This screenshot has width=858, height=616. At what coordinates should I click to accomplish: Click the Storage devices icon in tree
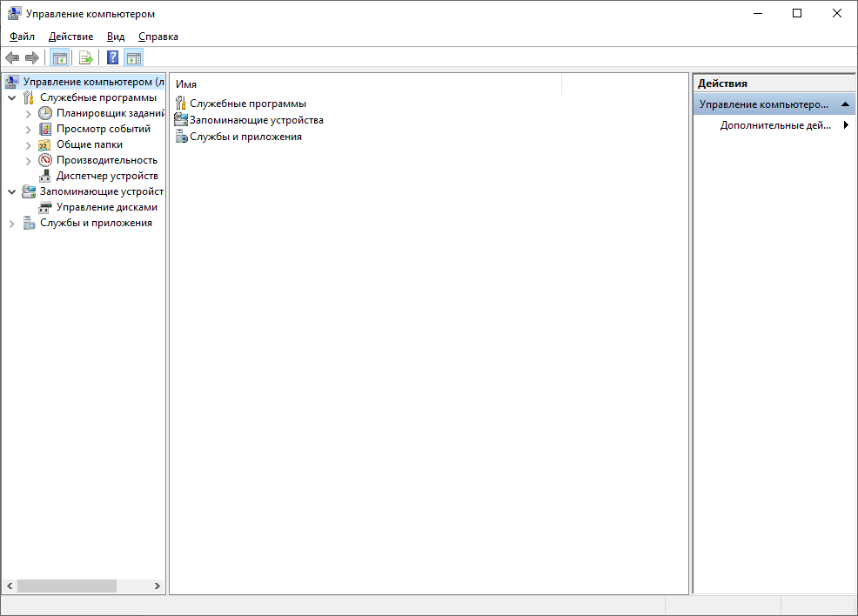[x=29, y=191]
